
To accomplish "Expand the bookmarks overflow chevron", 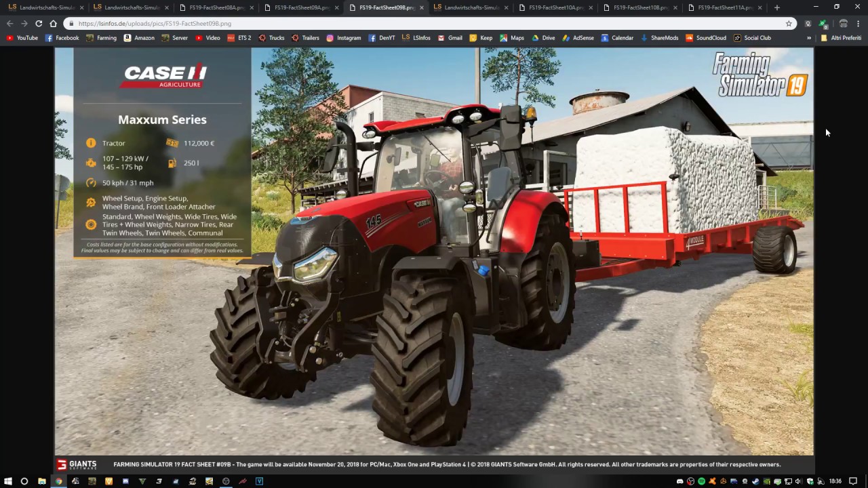I will 808,38.
